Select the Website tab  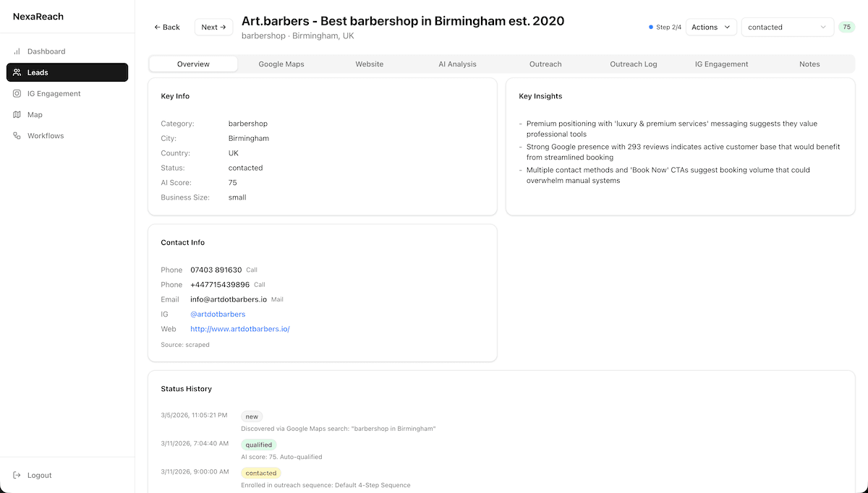coord(369,64)
